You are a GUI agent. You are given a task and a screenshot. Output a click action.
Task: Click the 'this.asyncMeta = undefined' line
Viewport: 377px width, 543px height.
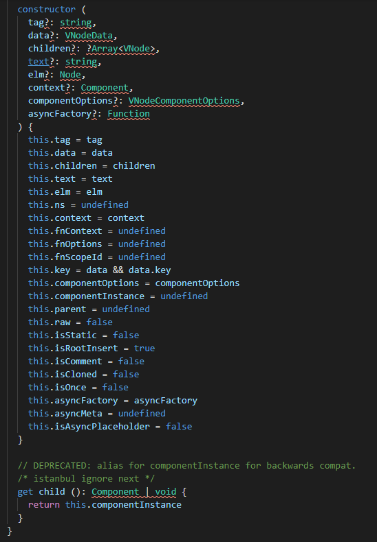tap(97, 413)
